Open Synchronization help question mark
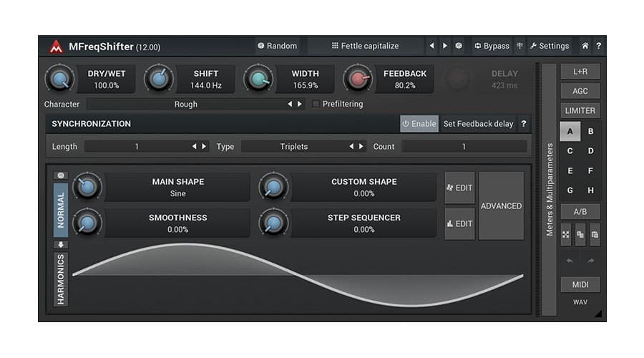The image size is (644, 358). click(x=524, y=124)
